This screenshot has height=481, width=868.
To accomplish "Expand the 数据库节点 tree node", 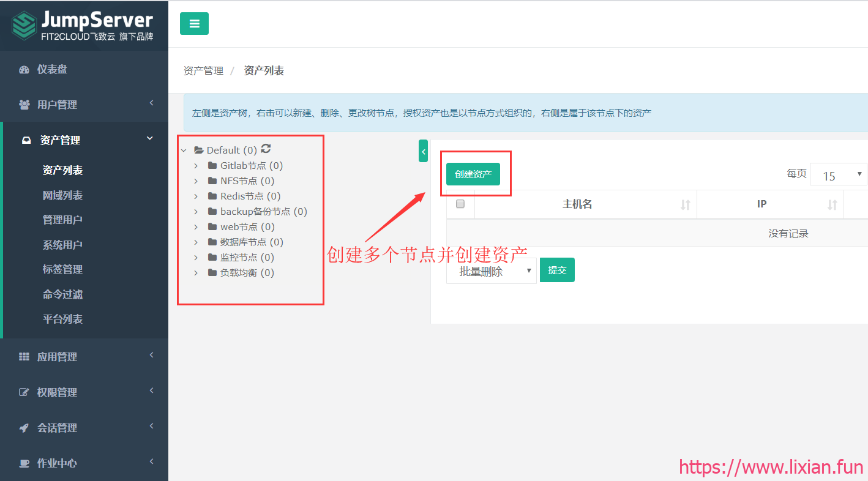I will click(196, 242).
